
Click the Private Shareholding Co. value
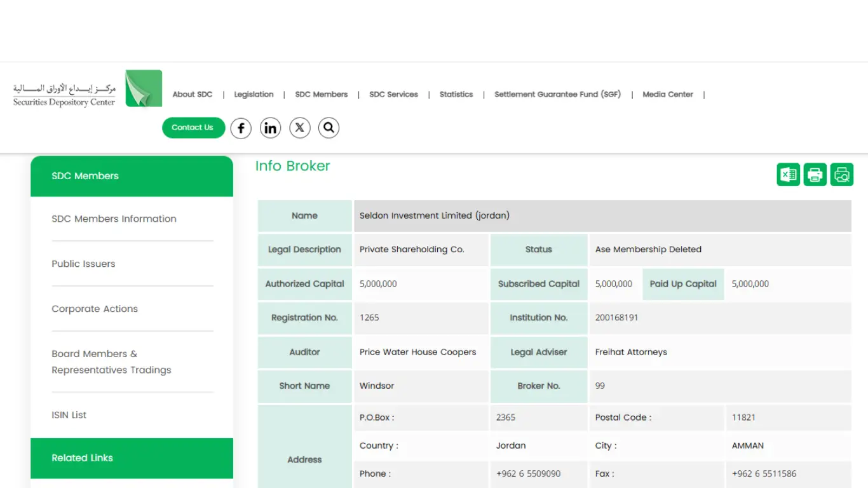412,250
